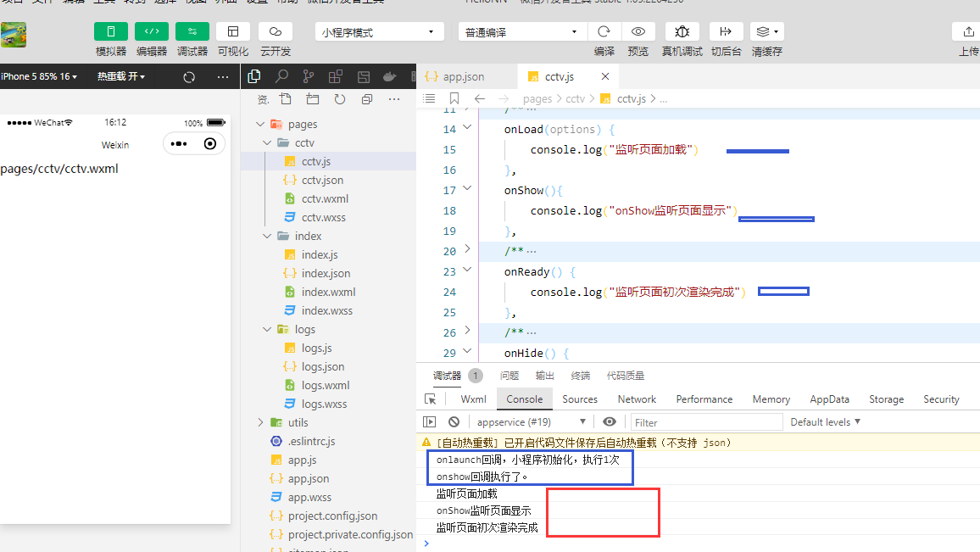
Task: Open the Wxml devtools tab
Action: click(x=473, y=399)
